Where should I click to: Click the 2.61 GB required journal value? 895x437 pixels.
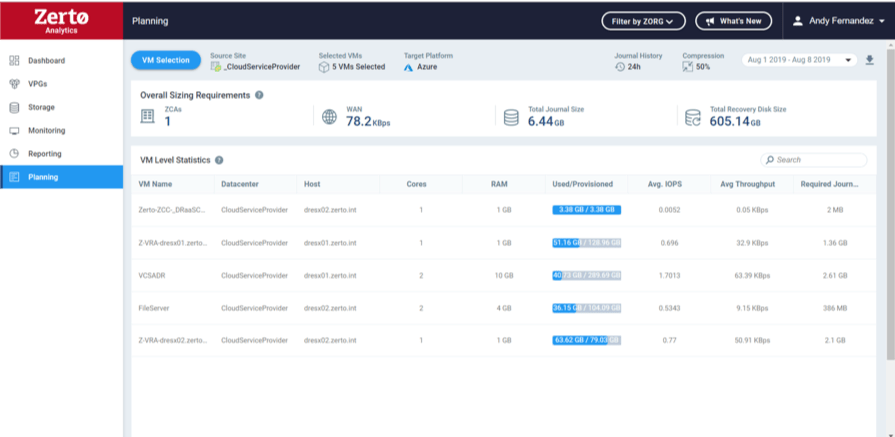834,276
